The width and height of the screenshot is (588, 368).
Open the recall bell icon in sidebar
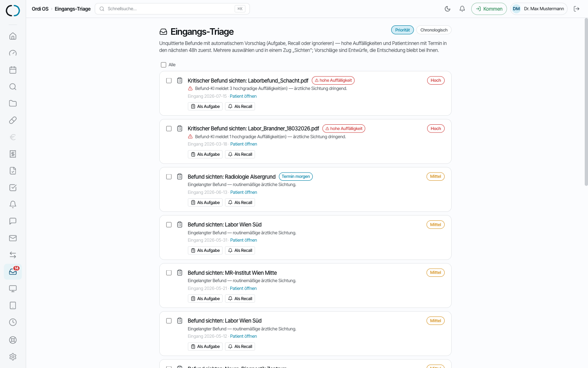13,204
